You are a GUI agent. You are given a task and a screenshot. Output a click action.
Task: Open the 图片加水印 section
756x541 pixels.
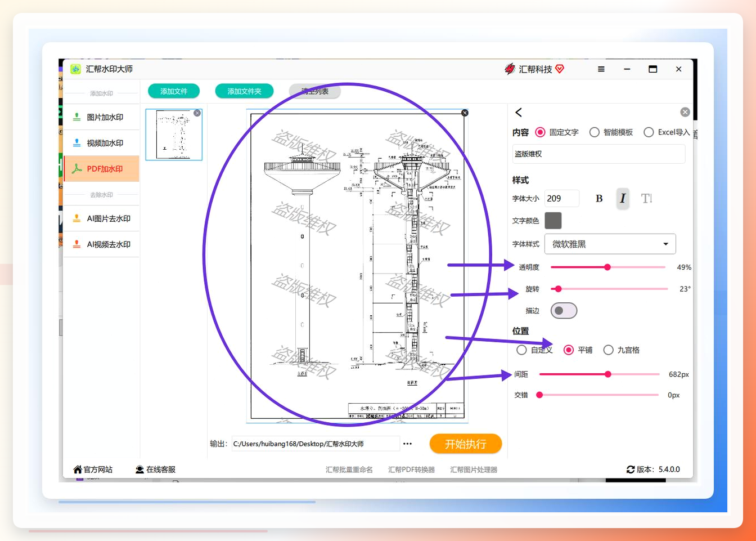coord(101,117)
